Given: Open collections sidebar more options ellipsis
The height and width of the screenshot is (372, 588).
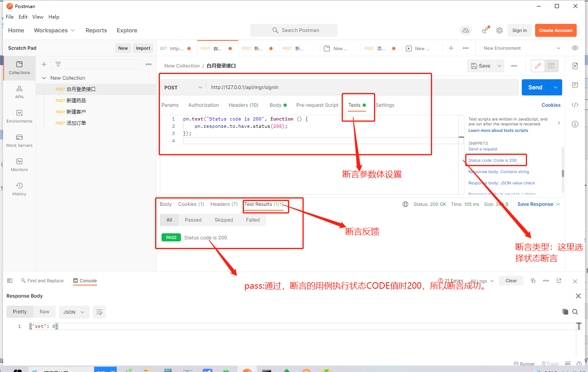Looking at the screenshot, I should [149, 64].
